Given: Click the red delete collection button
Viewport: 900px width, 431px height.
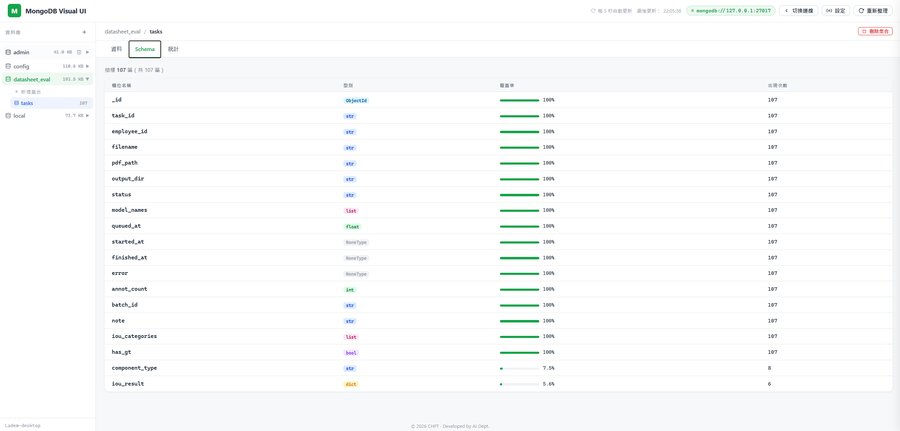Looking at the screenshot, I should coord(875,32).
